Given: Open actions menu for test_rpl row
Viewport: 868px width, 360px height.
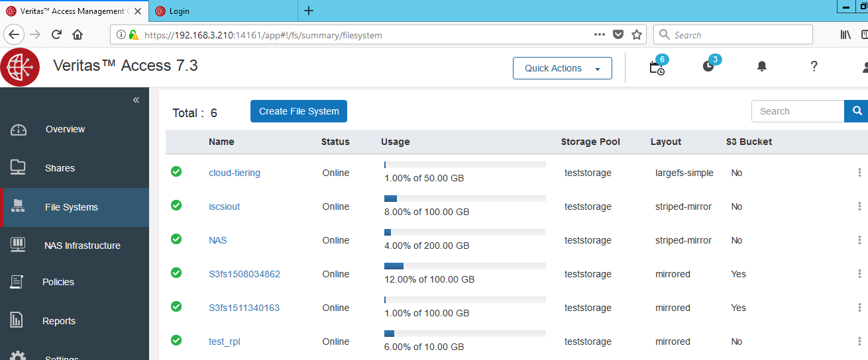Looking at the screenshot, I should [x=860, y=341].
